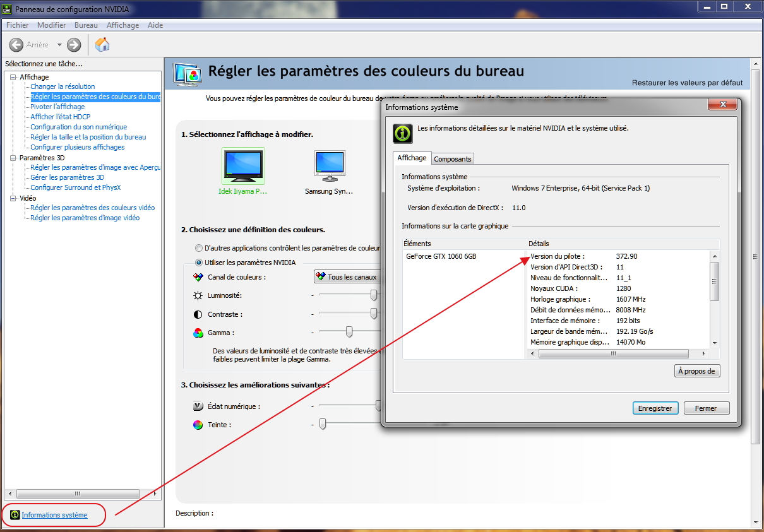The width and height of the screenshot is (764, 532).
Task: Click the Éclat numérique slider handle
Action: coord(379,406)
